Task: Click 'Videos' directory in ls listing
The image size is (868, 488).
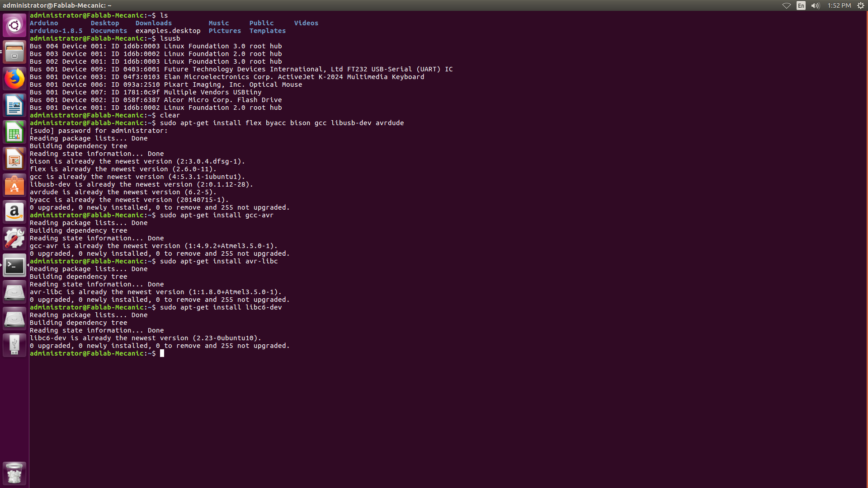Action: coord(306,23)
